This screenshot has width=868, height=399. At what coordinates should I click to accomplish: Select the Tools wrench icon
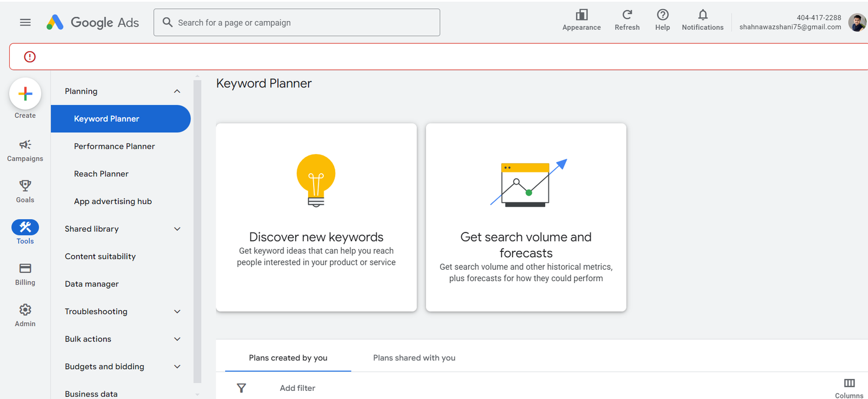(x=25, y=227)
